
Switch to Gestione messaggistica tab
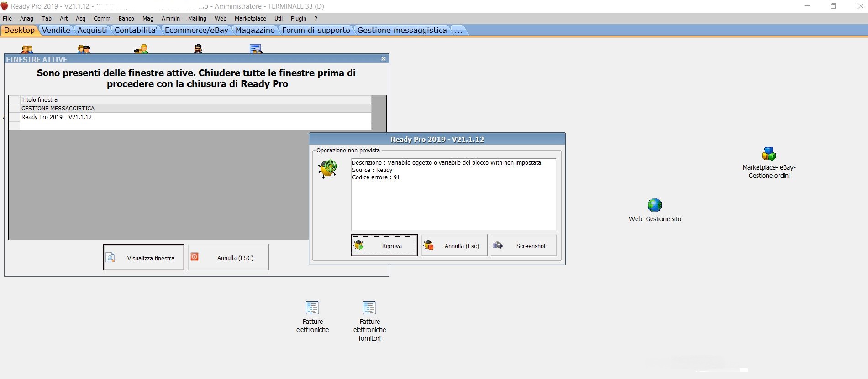[x=402, y=30]
